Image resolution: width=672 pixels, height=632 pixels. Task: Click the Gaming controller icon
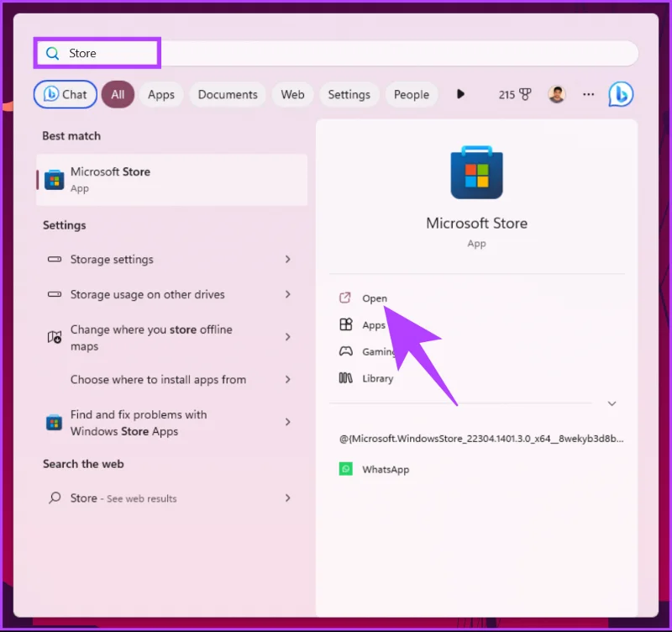(346, 351)
